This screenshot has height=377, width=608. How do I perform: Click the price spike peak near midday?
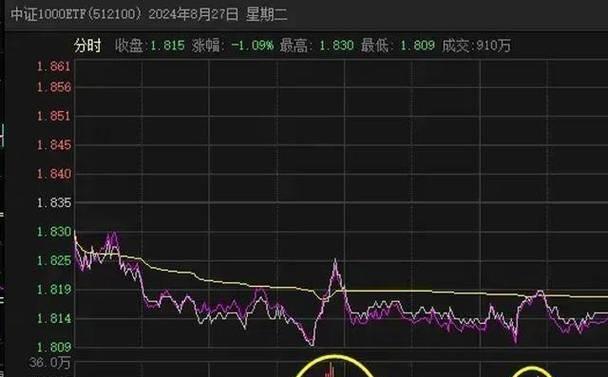(335, 262)
